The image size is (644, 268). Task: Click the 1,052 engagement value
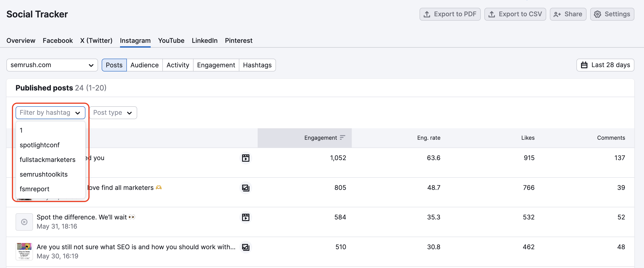338,158
